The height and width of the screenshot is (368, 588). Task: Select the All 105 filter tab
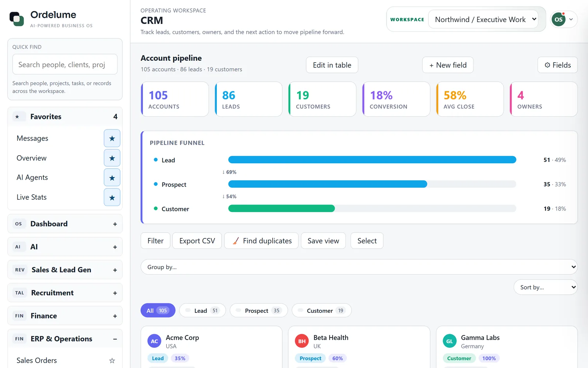coord(158,311)
